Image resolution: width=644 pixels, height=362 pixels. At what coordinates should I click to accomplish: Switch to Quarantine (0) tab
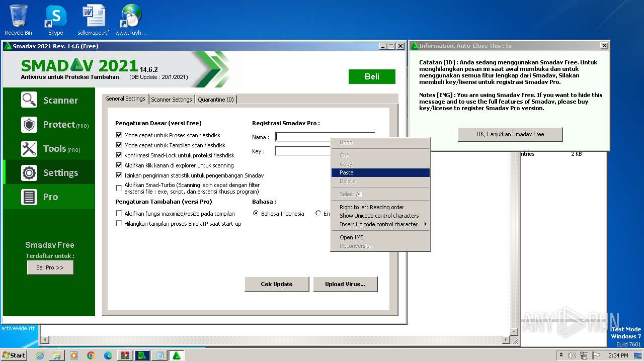tap(215, 100)
